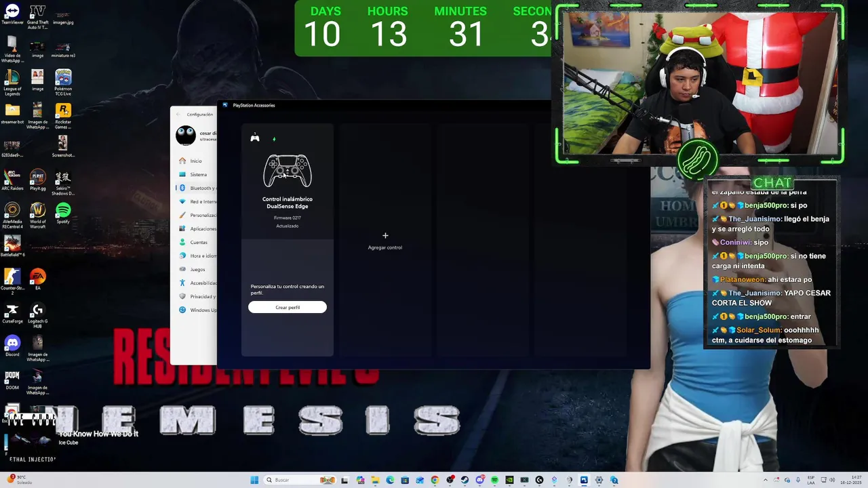Select the Spotify desktop icon

point(63,213)
